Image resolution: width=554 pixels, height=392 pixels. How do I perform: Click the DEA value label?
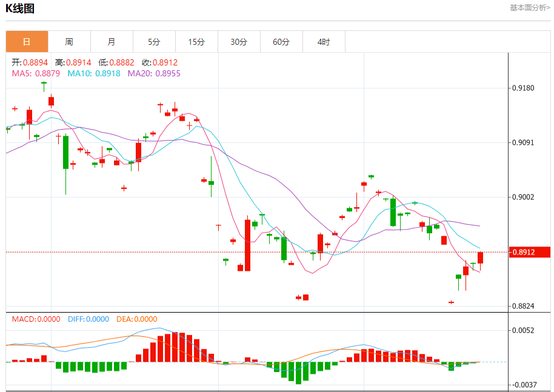(x=136, y=319)
